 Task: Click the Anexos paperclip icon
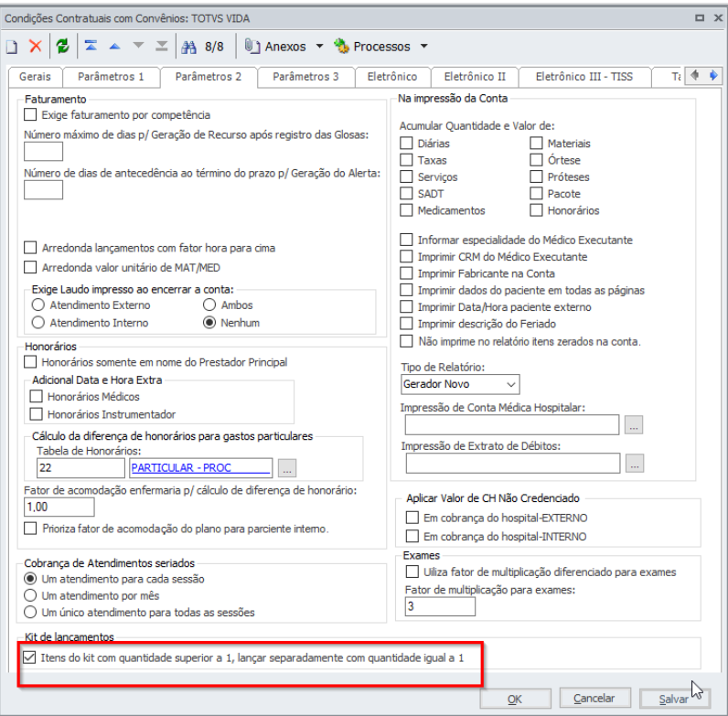tap(252, 46)
